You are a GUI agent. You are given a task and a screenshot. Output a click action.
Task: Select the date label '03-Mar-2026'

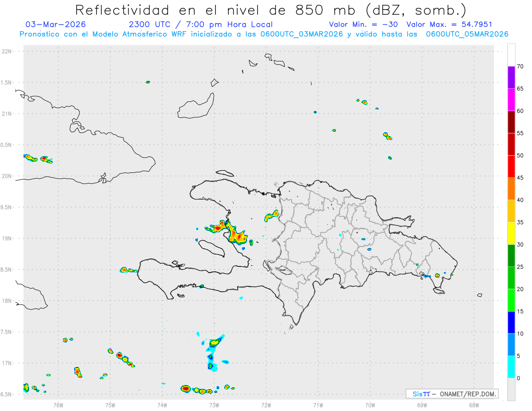click(56, 24)
